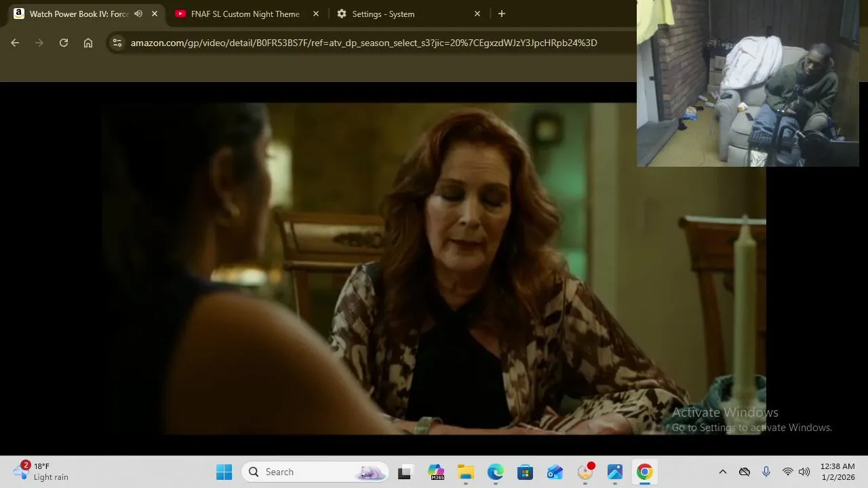Open Outlook from the taskbar

[555, 472]
